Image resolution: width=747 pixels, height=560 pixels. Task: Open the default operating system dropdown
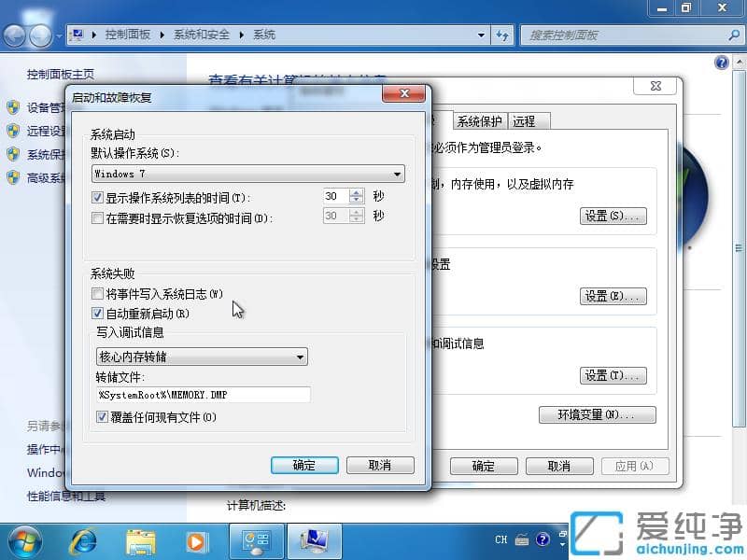click(x=399, y=174)
